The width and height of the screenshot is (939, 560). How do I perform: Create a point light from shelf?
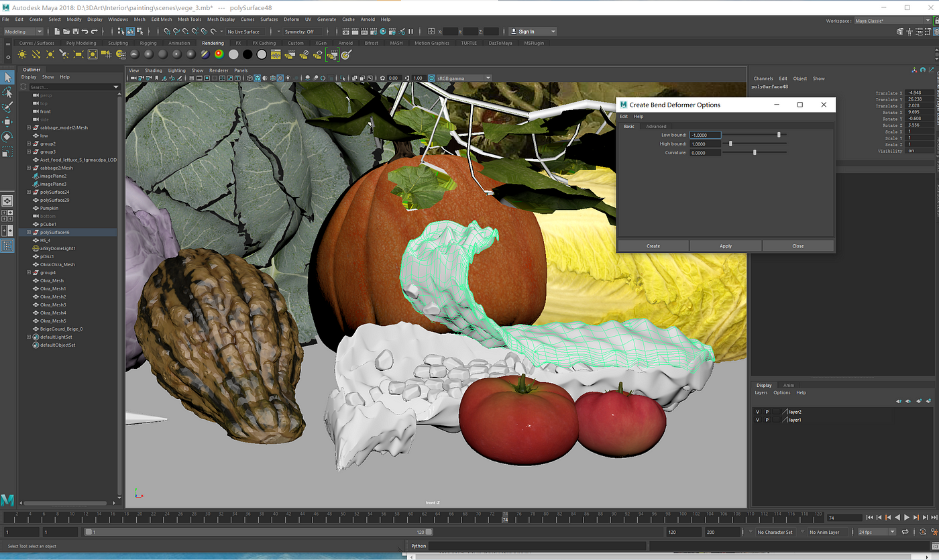(50, 54)
